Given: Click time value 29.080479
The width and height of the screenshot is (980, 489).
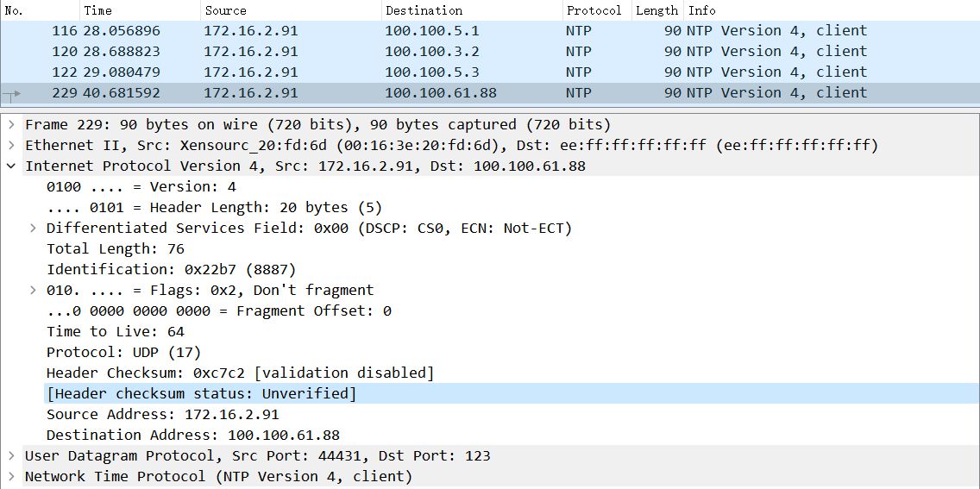Looking at the screenshot, I should click(122, 72).
